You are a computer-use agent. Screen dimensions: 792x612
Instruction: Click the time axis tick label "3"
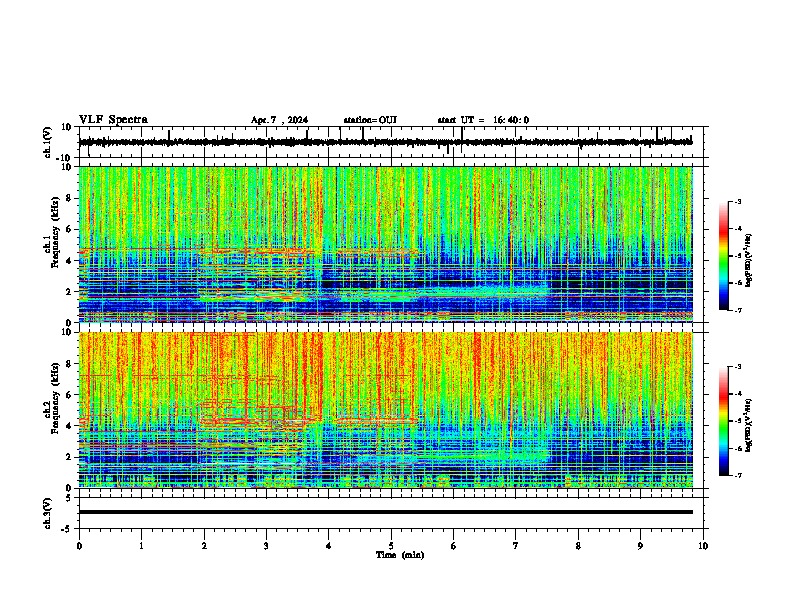[267, 545]
